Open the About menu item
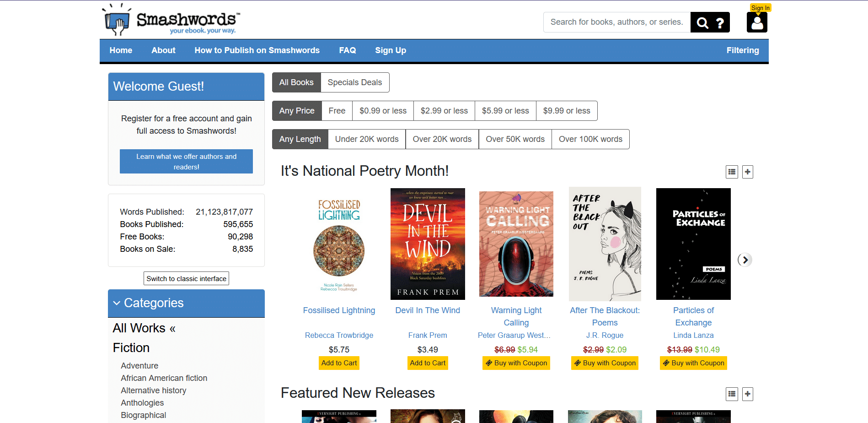 [x=163, y=50]
